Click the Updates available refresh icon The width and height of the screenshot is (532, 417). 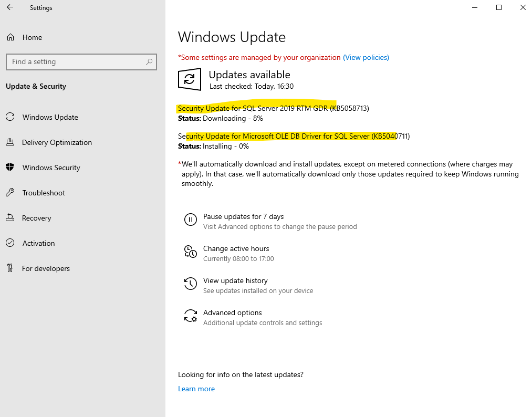pyautogui.click(x=189, y=79)
